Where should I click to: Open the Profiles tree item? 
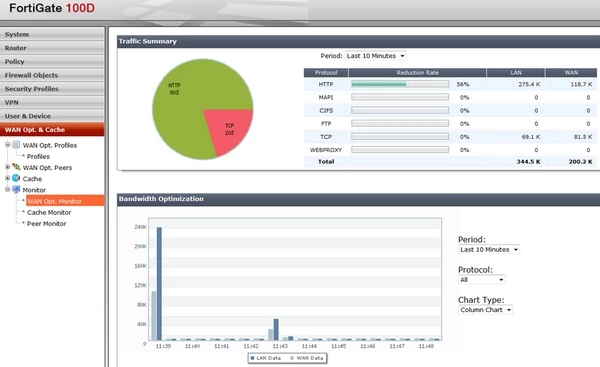click(38, 157)
